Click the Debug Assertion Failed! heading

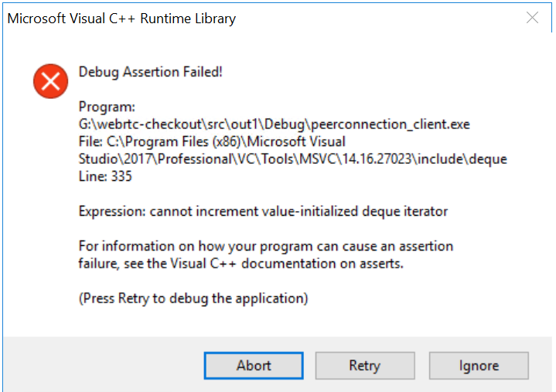coord(150,72)
